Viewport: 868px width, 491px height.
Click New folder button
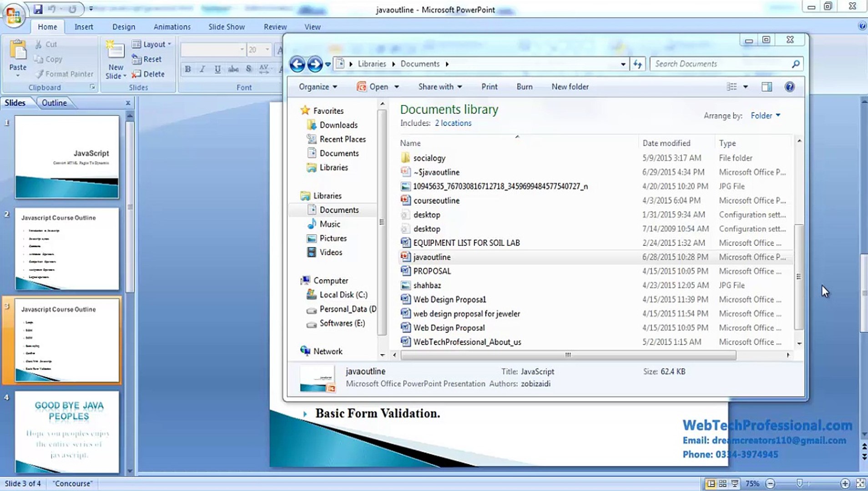click(570, 86)
